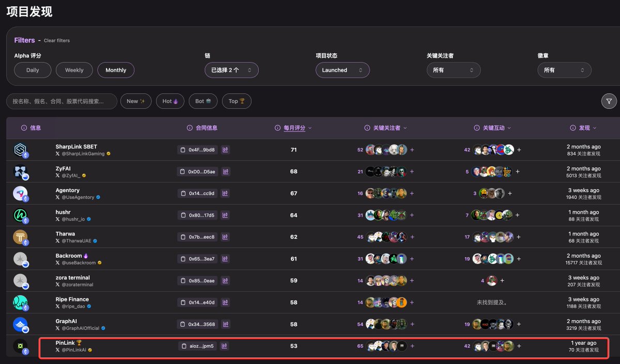The image size is (620, 364).
Task: Click key interaction avatars in GraphAI row
Action: (493, 324)
